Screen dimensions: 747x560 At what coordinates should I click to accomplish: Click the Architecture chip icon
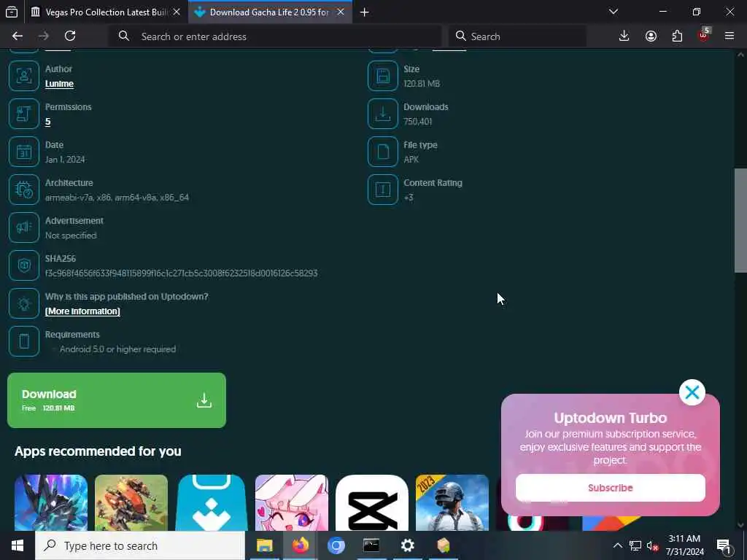point(24,190)
